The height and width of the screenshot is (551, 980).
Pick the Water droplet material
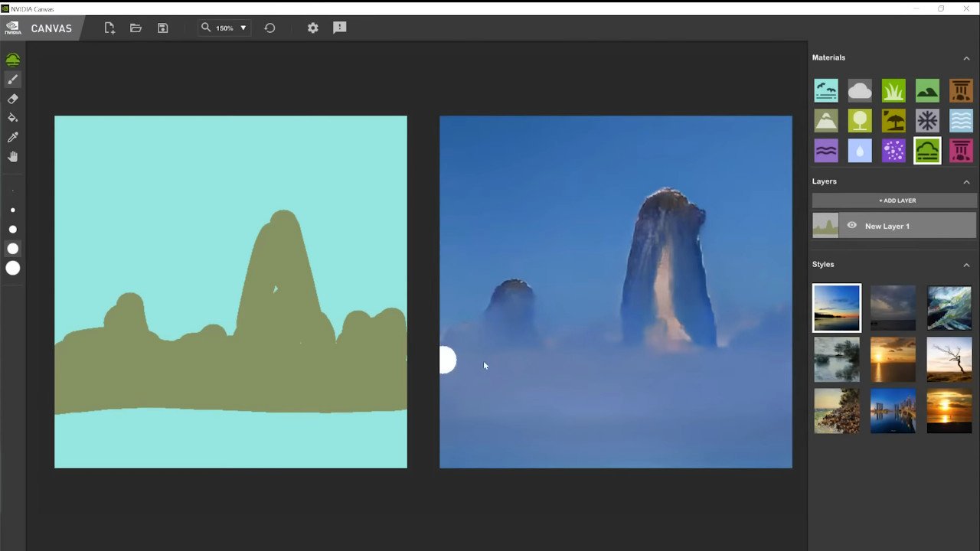[860, 150]
